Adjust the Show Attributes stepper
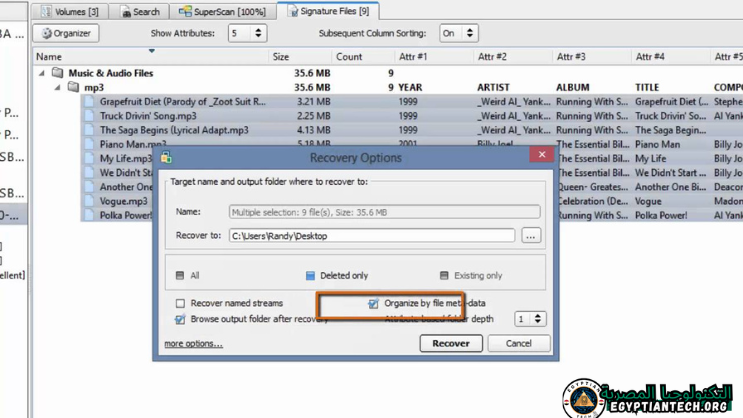Screen dimensions: 743x418 (x=258, y=33)
